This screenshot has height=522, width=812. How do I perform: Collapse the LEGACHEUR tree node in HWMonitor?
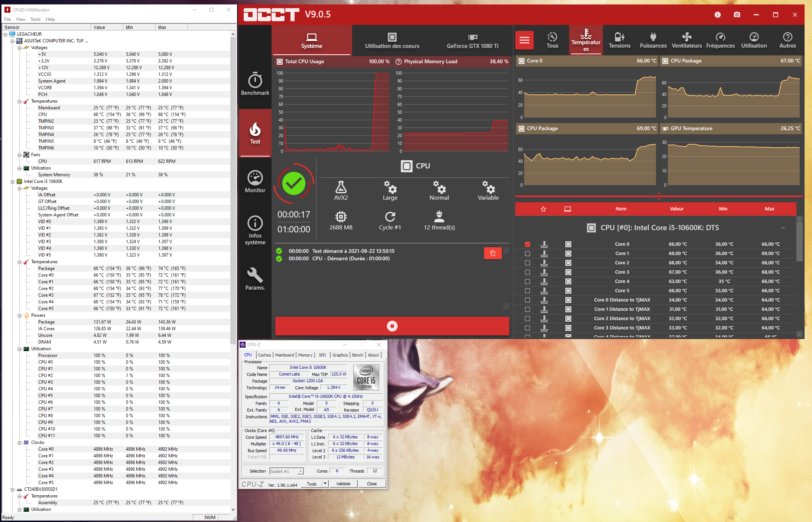pyautogui.click(x=6, y=34)
